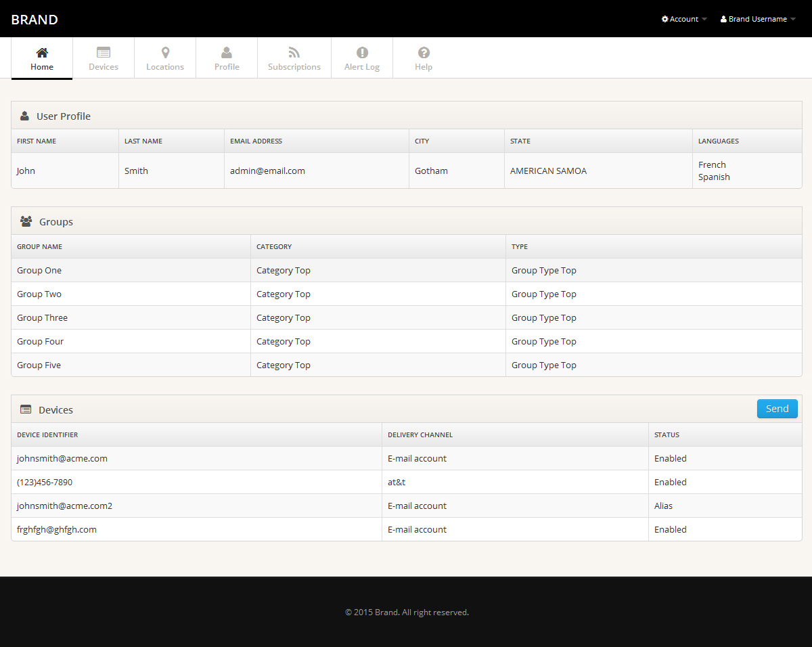Open the Profile tab label
Screen dimensions: 812x647
pyautogui.click(x=227, y=67)
